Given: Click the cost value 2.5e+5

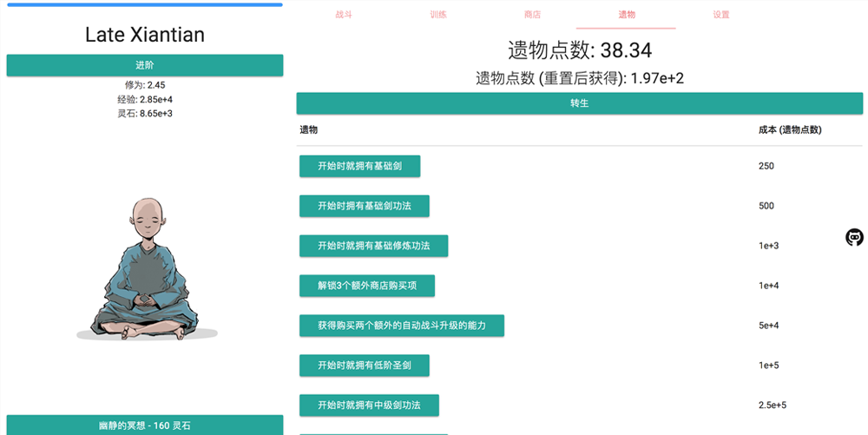Looking at the screenshot, I should click(x=773, y=405).
